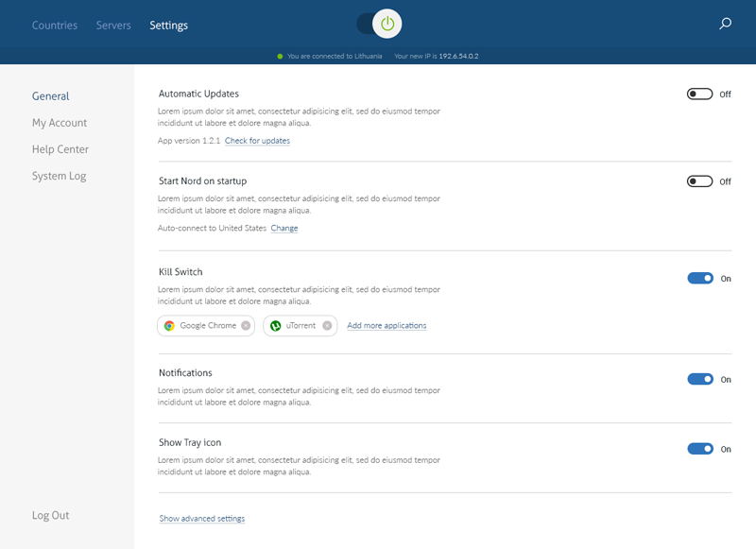Click the Off label beside Automatic Updates
This screenshot has width=756, height=549.
725,94
